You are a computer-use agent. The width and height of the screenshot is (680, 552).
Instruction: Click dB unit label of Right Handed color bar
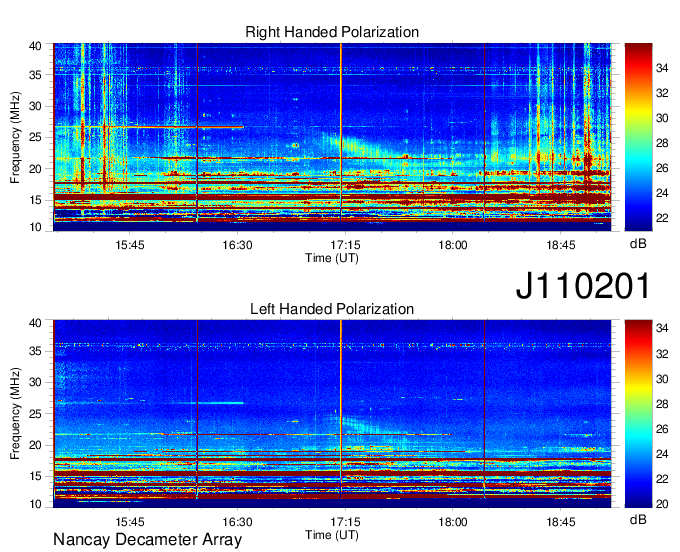point(638,244)
